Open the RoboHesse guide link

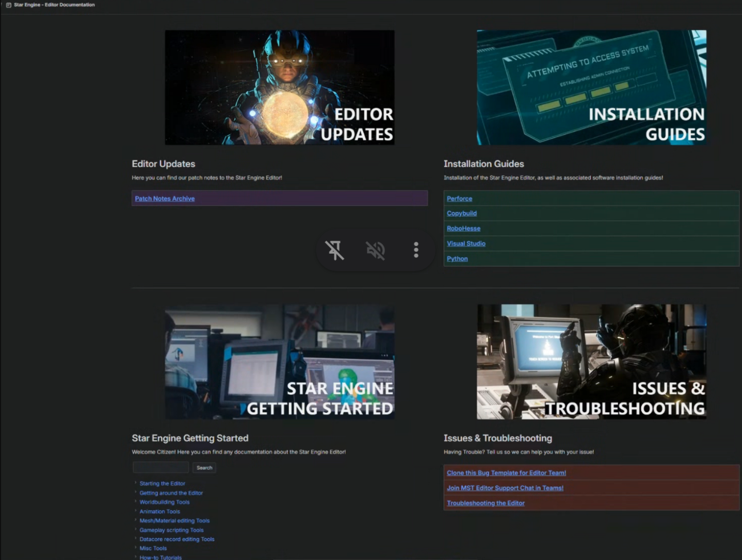click(x=463, y=228)
